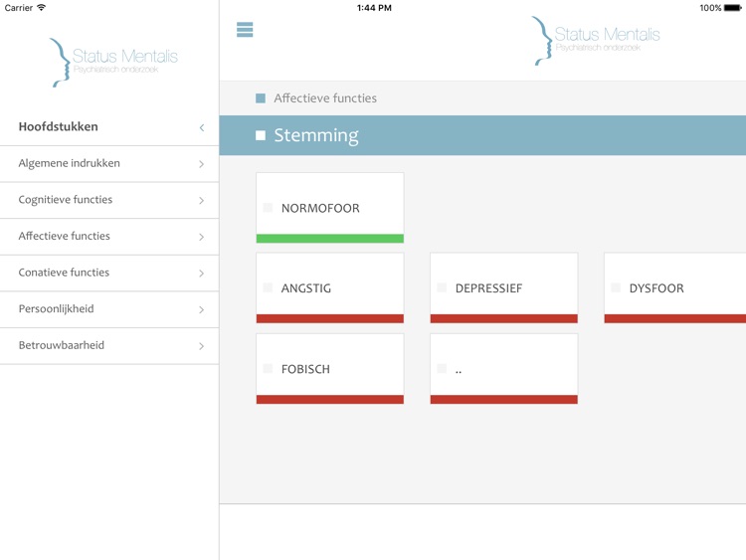
Task: Click the Status Mentalis logo in header
Action: pos(595,41)
